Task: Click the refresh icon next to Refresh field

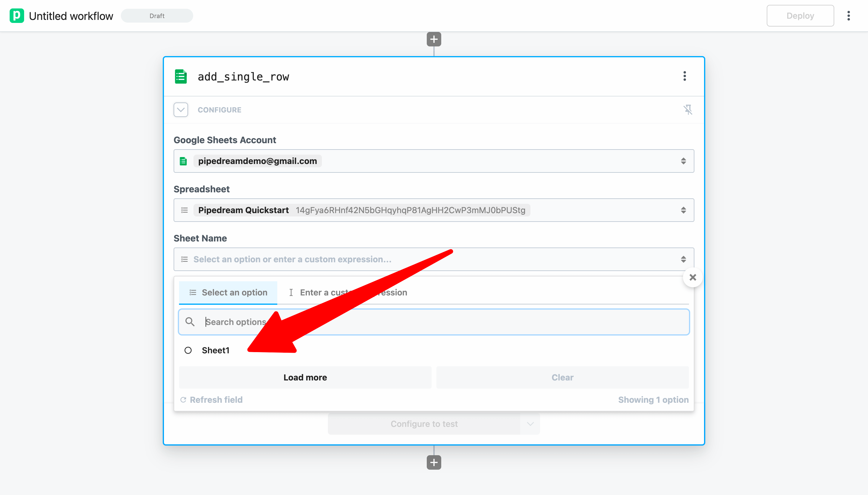Action: [x=183, y=399]
